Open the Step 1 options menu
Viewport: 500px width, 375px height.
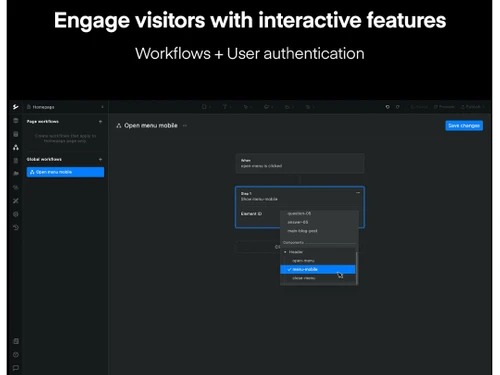point(358,193)
